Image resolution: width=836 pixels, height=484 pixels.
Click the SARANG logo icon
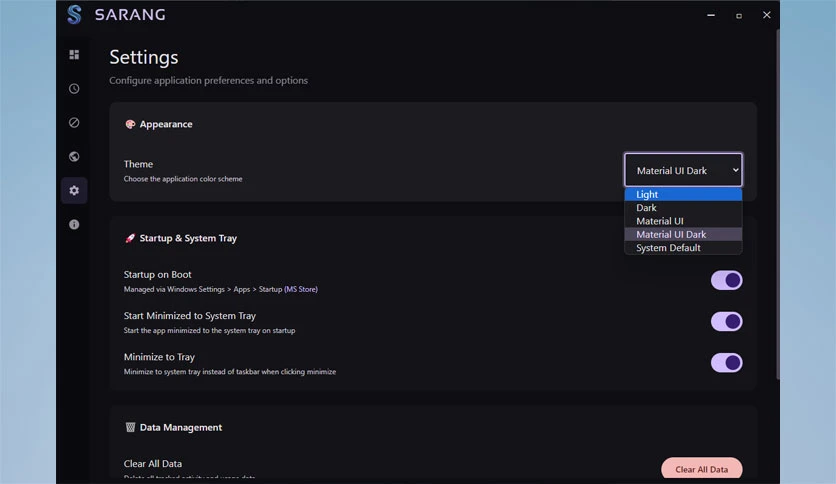click(75, 14)
